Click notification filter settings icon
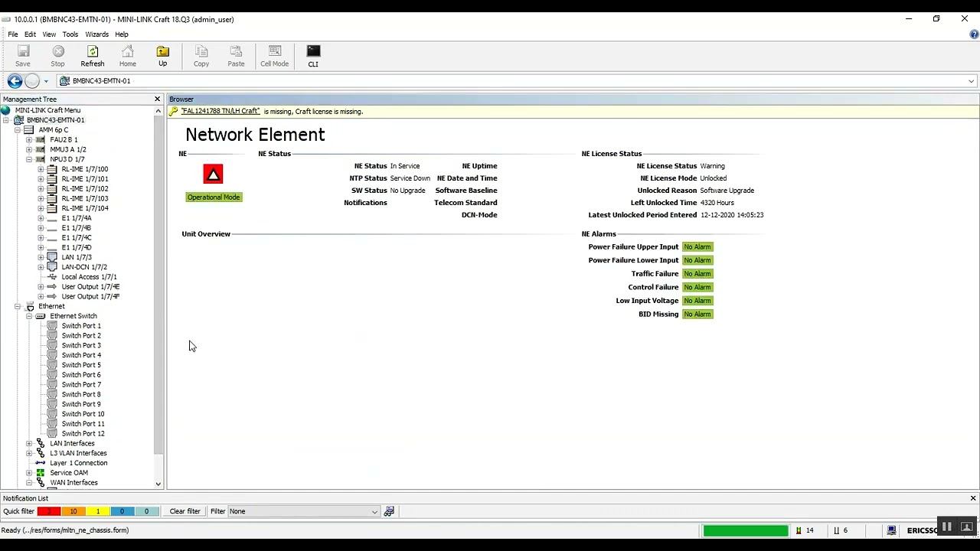Screen dimensions: 980x551 pos(389,511)
